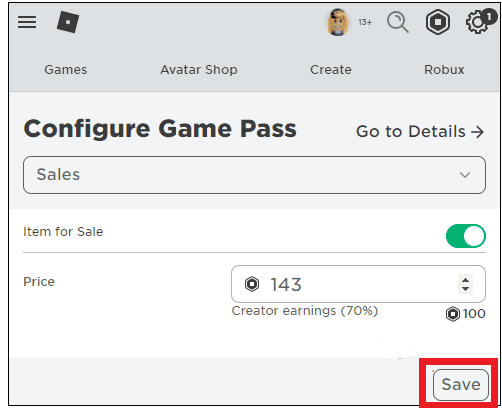Image resolution: width=502 pixels, height=408 pixels.
Task: Click the search magnifier icon
Action: [397, 22]
